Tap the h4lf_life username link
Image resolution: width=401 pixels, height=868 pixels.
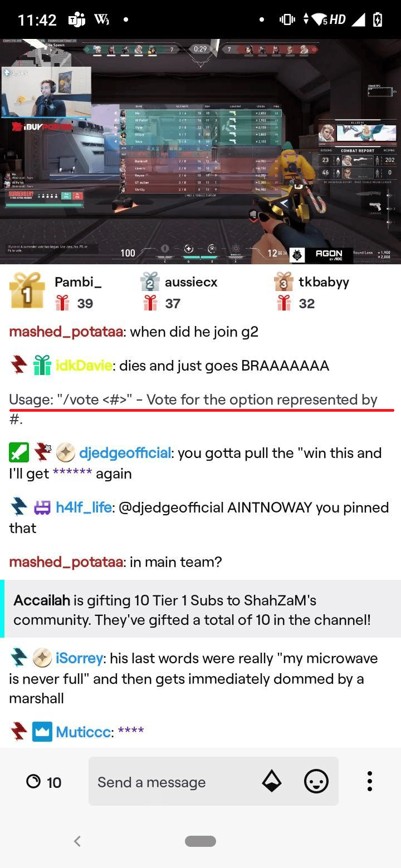[84, 507]
